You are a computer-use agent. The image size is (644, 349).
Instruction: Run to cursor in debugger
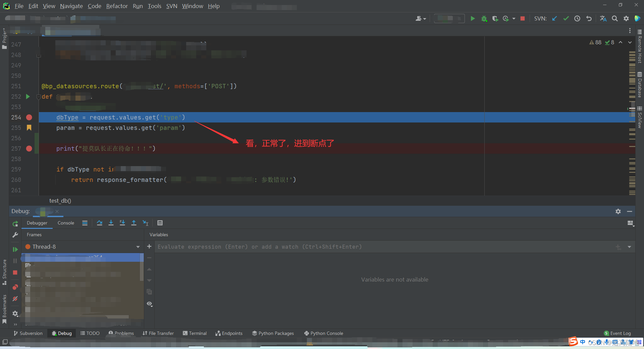(146, 223)
